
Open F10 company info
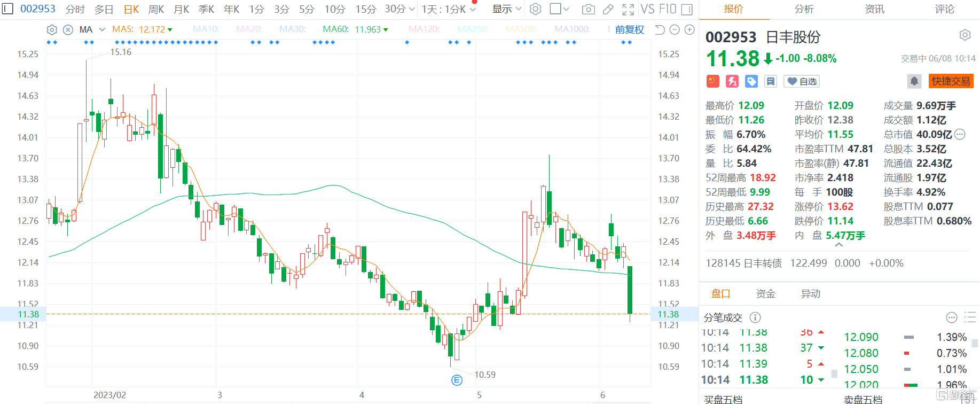(x=668, y=9)
